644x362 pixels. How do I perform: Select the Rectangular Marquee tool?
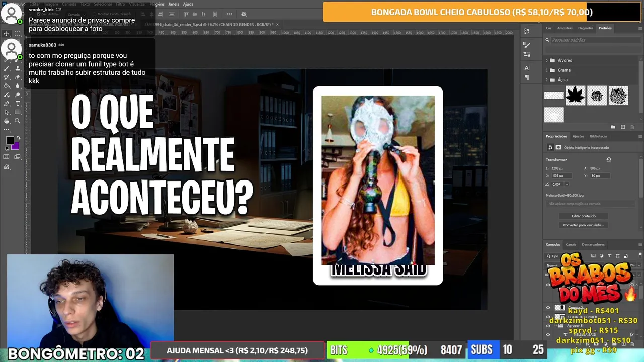point(18,34)
